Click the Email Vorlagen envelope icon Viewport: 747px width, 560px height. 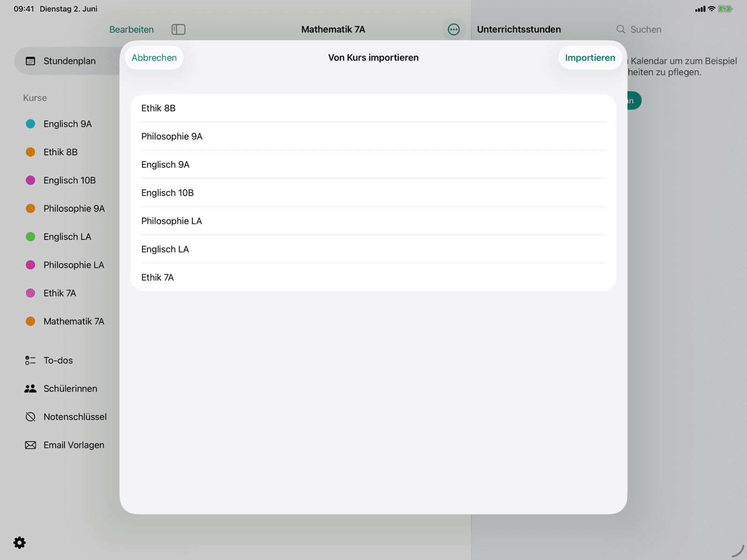click(30, 445)
